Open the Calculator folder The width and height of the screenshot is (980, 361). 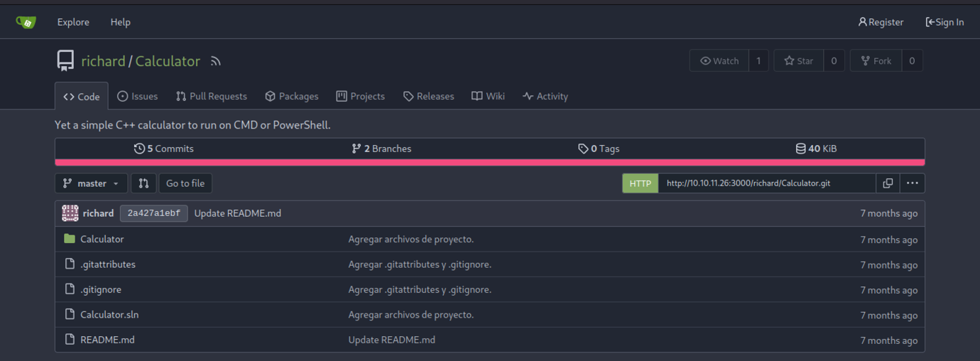pyautogui.click(x=102, y=239)
